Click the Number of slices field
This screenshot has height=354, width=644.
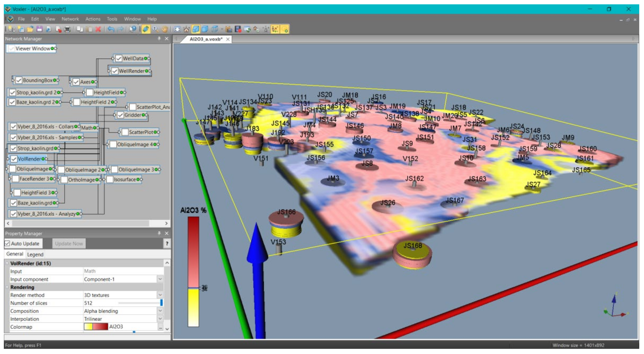coord(100,303)
